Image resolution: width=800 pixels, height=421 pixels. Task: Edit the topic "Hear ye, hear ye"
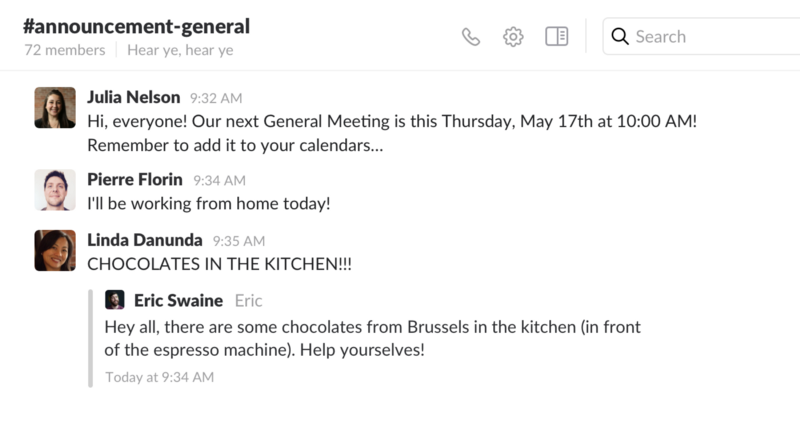coord(180,50)
